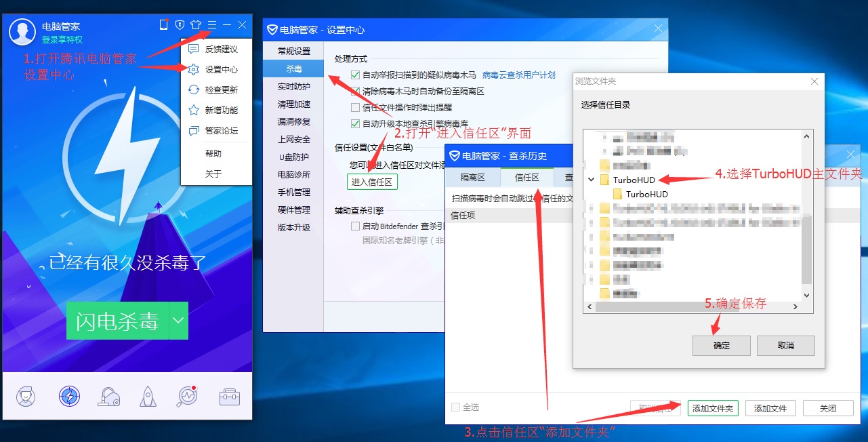Click the user avatar to log in
Screen dimensions: 868x442
point(22,32)
